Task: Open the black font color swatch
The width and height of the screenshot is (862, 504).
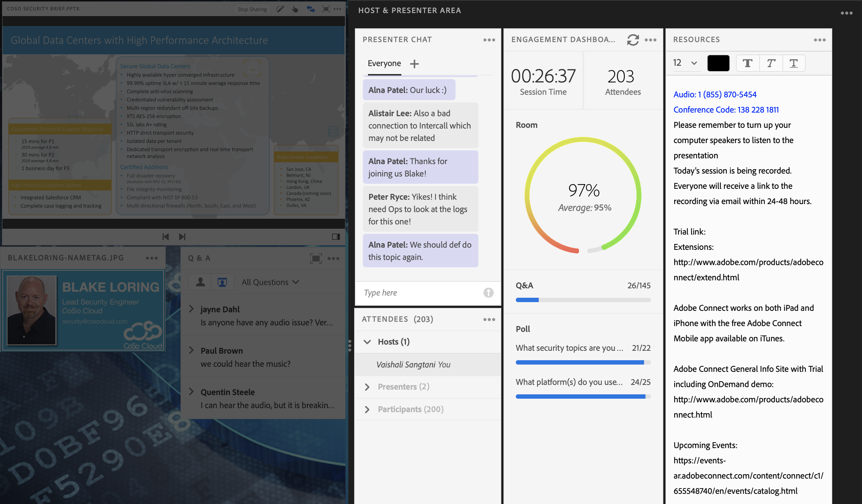Action: pos(718,63)
